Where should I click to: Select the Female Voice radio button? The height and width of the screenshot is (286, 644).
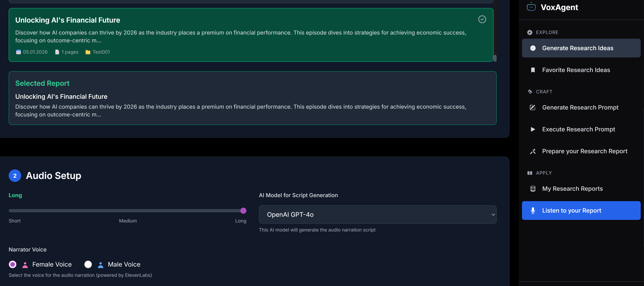pos(12,264)
